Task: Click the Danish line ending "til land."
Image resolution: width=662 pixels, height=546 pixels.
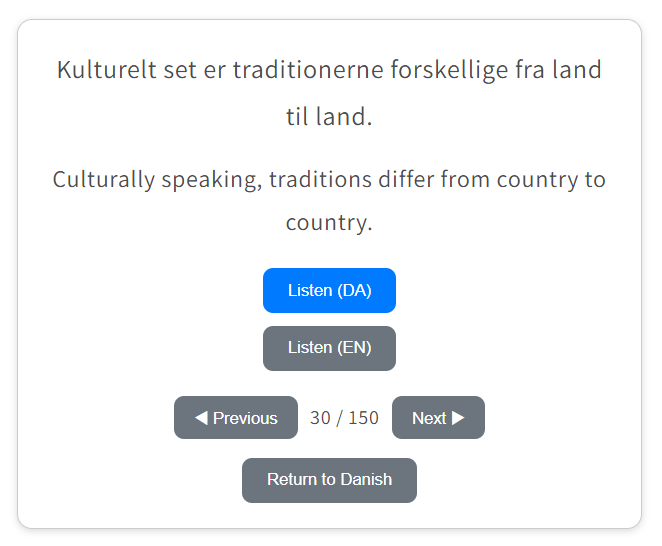Action: coord(329,116)
